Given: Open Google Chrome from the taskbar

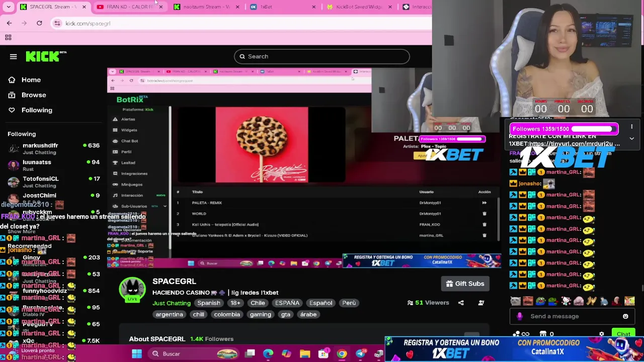Looking at the screenshot, I should pyautogui.click(x=342, y=353).
